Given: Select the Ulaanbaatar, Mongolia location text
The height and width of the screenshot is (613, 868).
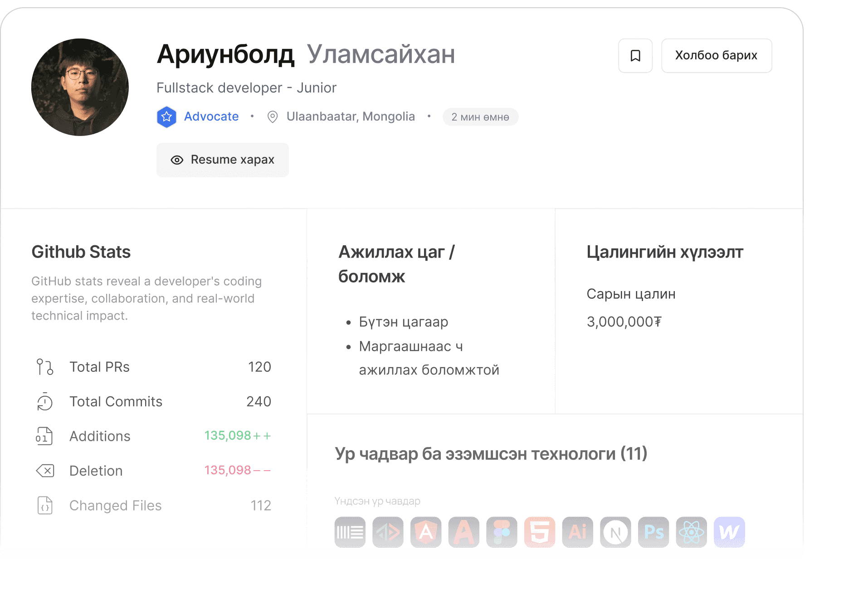Looking at the screenshot, I should (x=351, y=117).
